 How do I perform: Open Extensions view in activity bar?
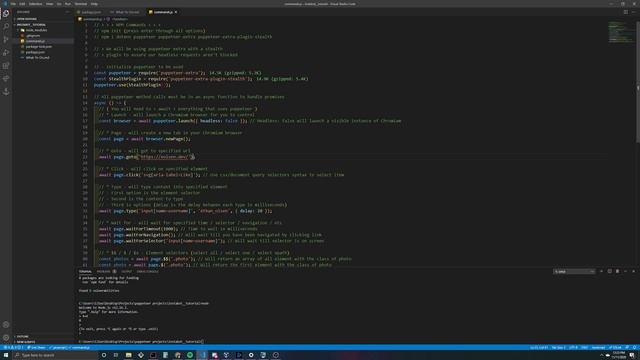click(x=6, y=66)
